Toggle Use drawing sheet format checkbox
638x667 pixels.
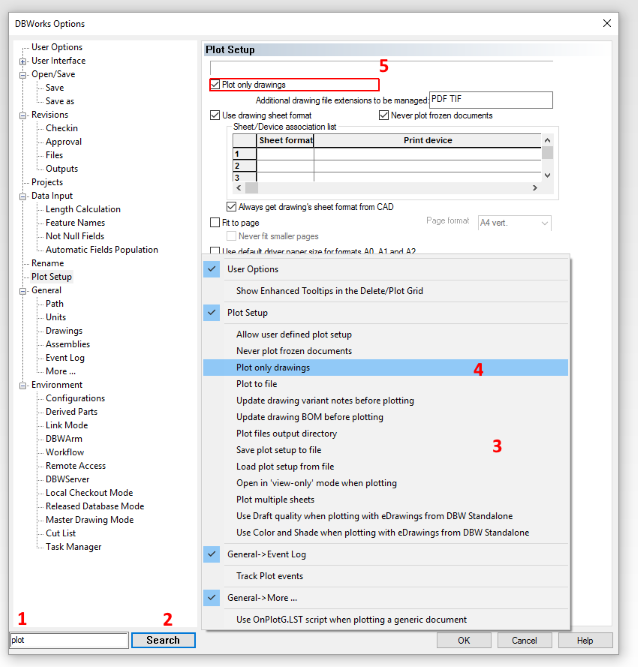pyautogui.click(x=215, y=115)
